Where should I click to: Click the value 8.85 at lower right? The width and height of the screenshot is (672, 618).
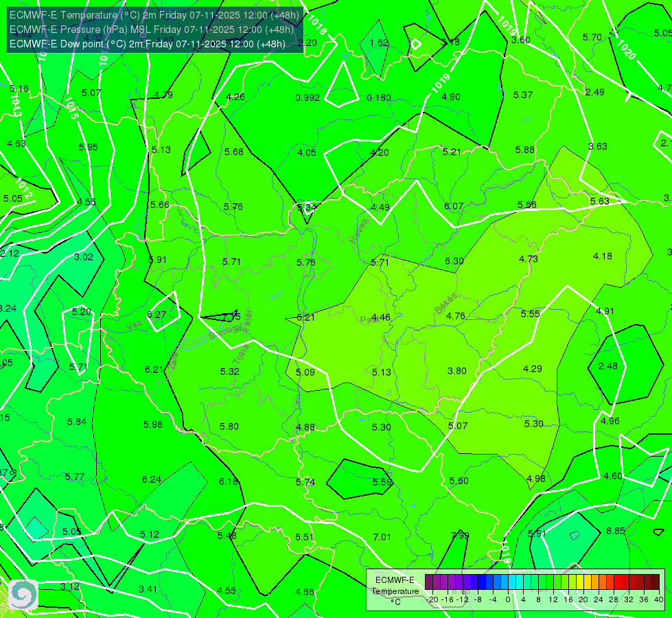616,531
